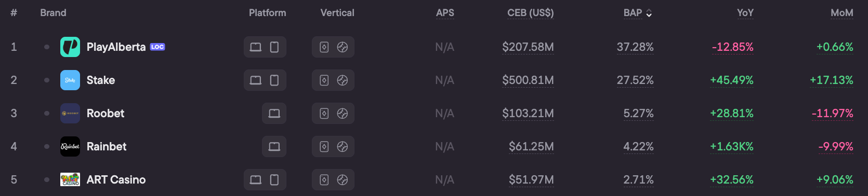Click the YoY column header
868x196 pixels.
(x=745, y=13)
